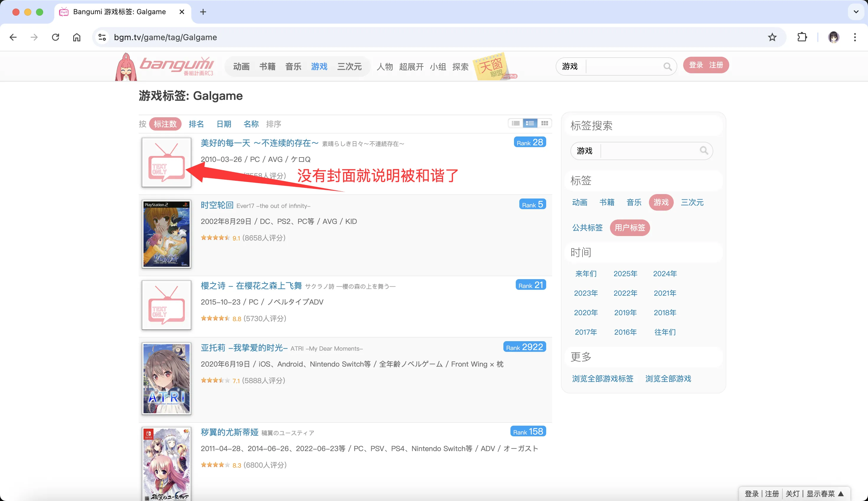Screen dimensions: 868x501
Task: Open the 三次元 navigation tab
Action: [349, 66]
